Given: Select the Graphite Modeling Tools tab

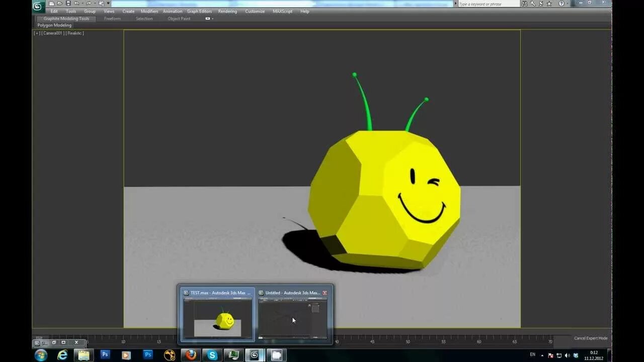Looking at the screenshot, I should coord(66,19).
